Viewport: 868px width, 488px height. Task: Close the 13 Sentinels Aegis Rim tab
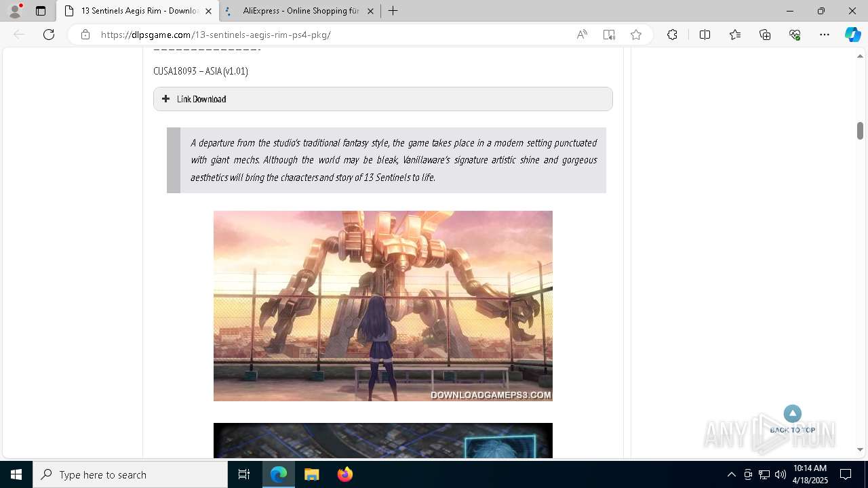click(208, 11)
